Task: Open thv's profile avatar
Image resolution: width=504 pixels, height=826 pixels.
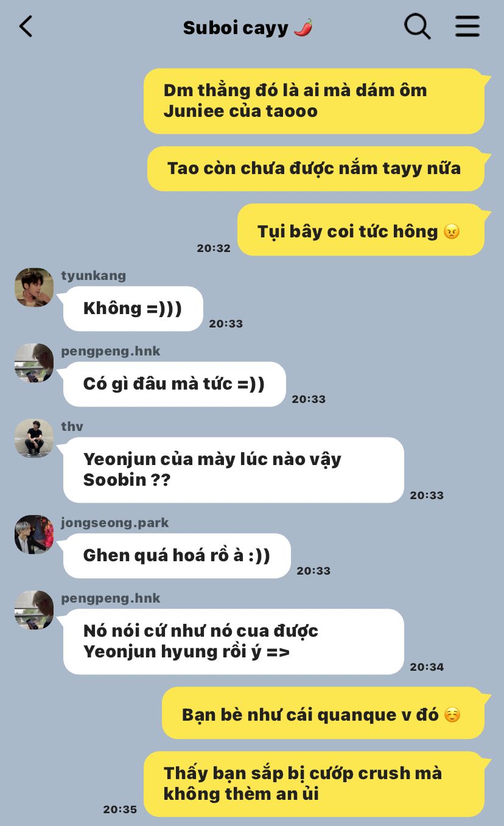Action: tap(34, 438)
